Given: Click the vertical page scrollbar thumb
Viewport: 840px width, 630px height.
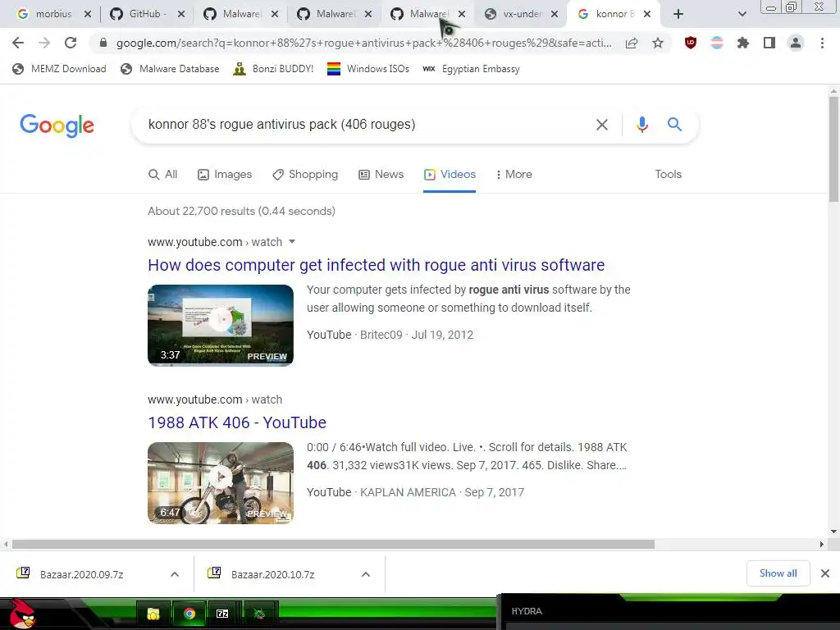Looking at the screenshot, I should point(833,148).
